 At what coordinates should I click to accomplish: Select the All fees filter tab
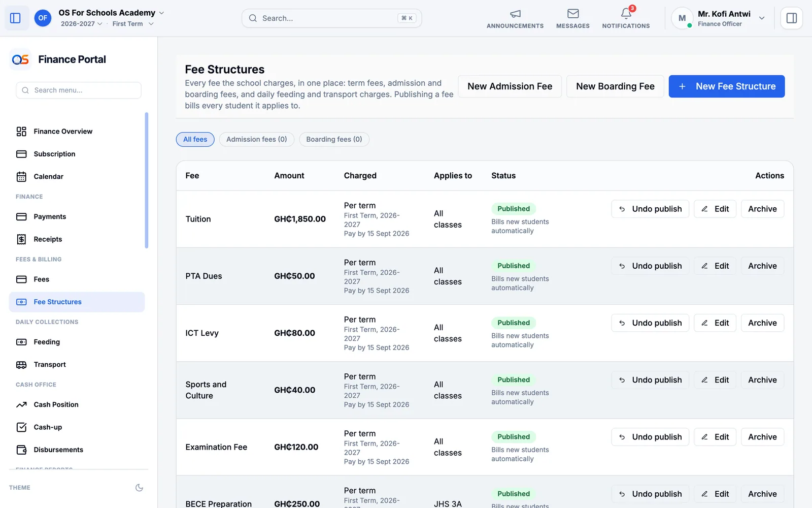[195, 139]
